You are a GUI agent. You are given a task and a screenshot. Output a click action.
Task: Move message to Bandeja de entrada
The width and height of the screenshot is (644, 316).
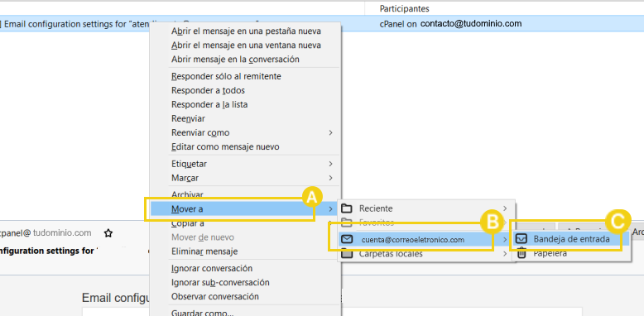571,239
